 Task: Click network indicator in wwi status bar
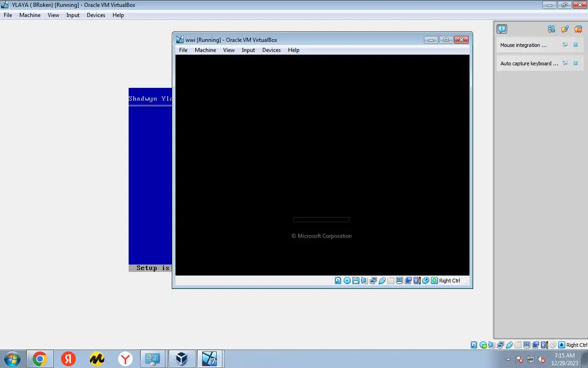coord(373,281)
